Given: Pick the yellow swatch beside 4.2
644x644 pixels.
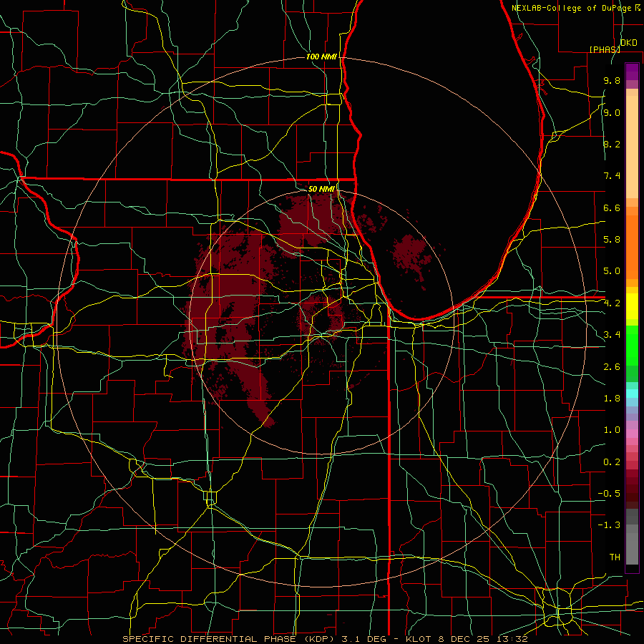Looking at the screenshot, I should click(x=632, y=306).
